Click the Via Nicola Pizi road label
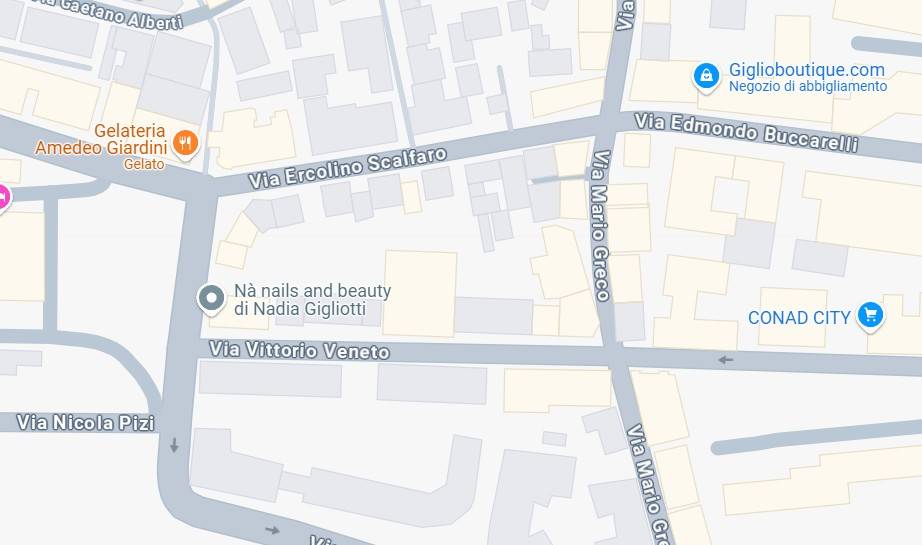The height and width of the screenshot is (545, 922). tap(86, 423)
